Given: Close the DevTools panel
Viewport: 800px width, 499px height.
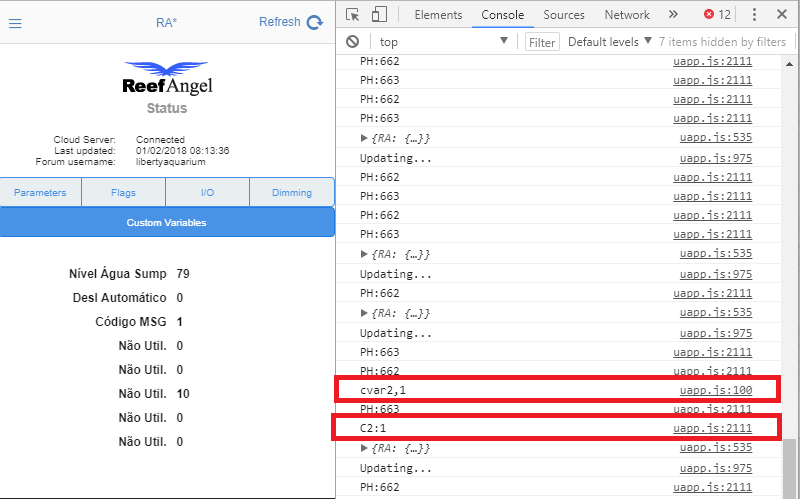Looking at the screenshot, I should [x=782, y=15].
